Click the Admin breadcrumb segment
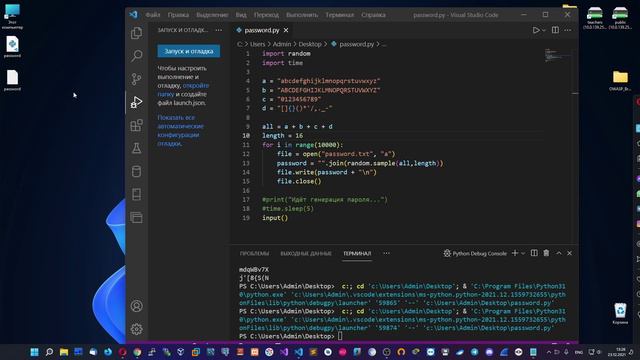This screenshot has height=360, width=640. click(x=282, y=44)
